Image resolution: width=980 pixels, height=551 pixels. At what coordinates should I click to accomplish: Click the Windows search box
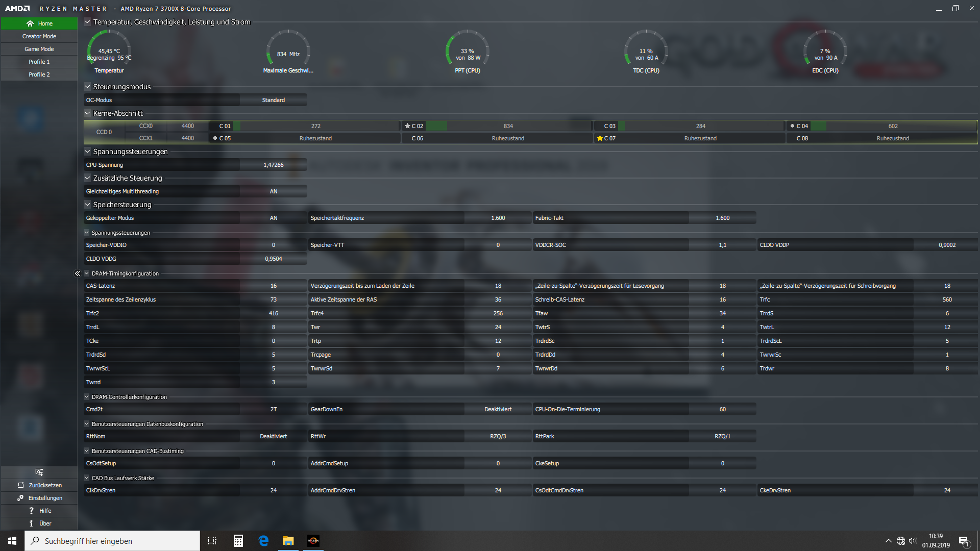[x=112, y=541]
